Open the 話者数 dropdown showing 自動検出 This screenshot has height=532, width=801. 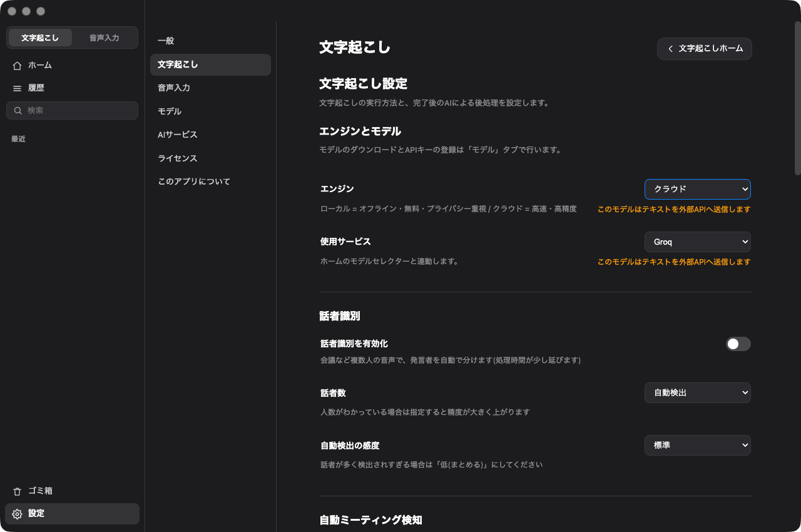(698, 392)
